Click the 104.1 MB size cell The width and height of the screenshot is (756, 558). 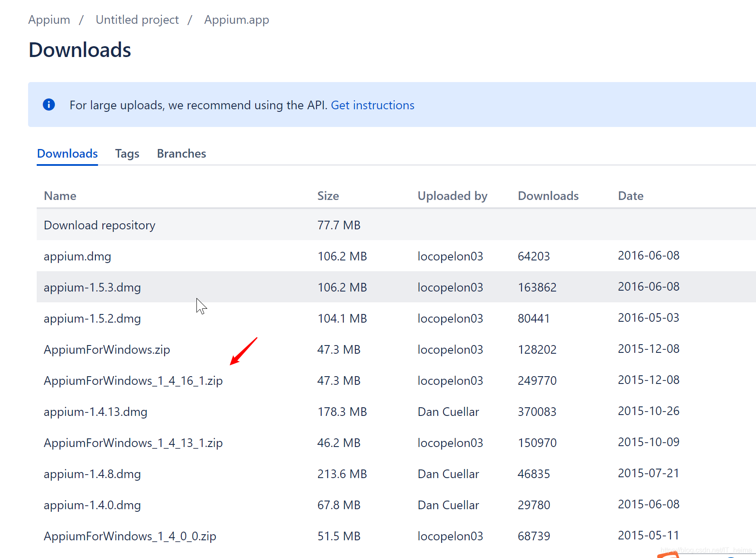tap(342, 319)
